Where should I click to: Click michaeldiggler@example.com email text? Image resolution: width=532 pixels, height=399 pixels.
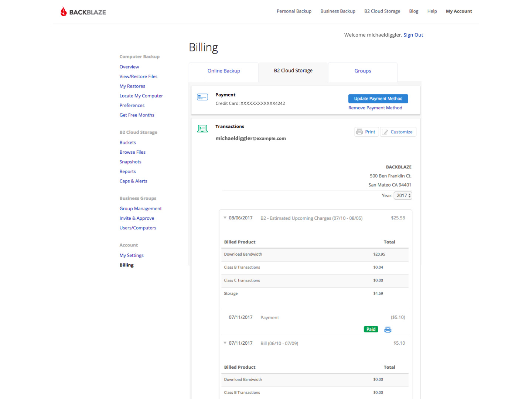point(250,139)
